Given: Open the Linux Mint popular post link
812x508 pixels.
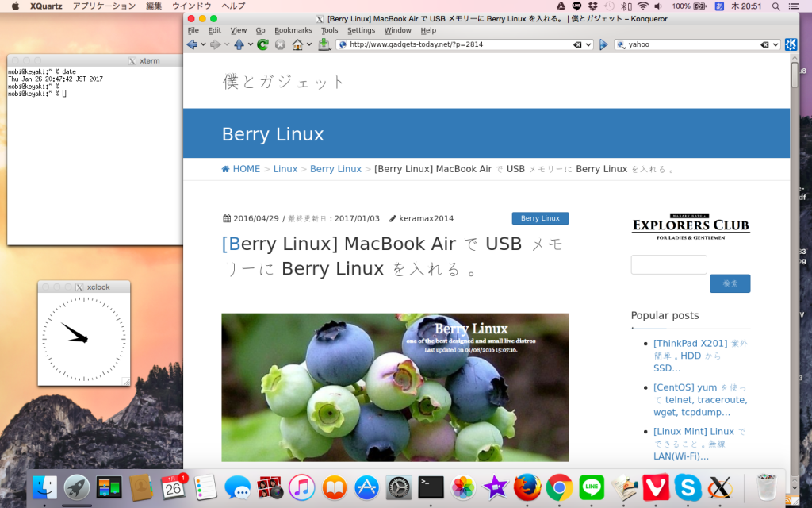Looking at the screenshot, I should (x=699, y=444).
